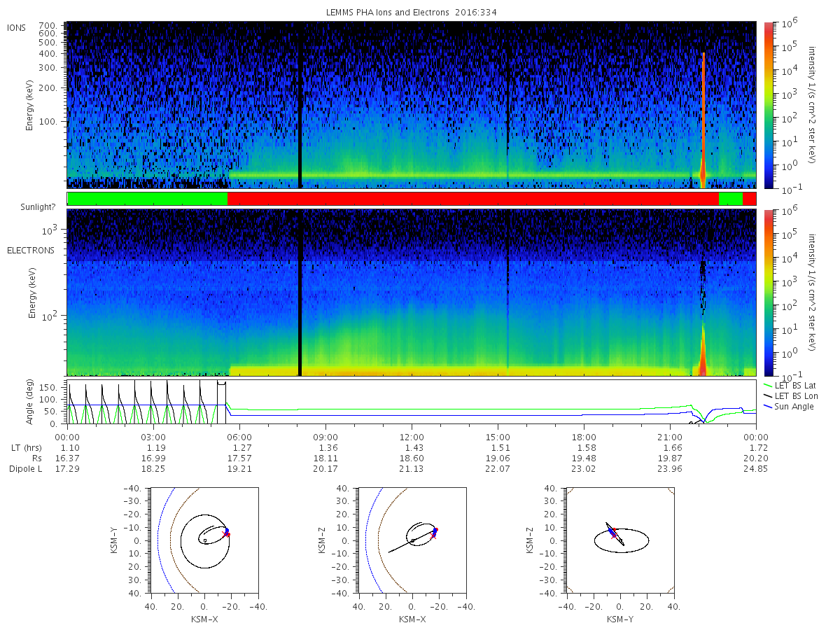The height and width of the screenshot is (630, 840).
Task: Click the orange intensity spike in ions panel
Action: pyautogui.click(x=703, y=120)
